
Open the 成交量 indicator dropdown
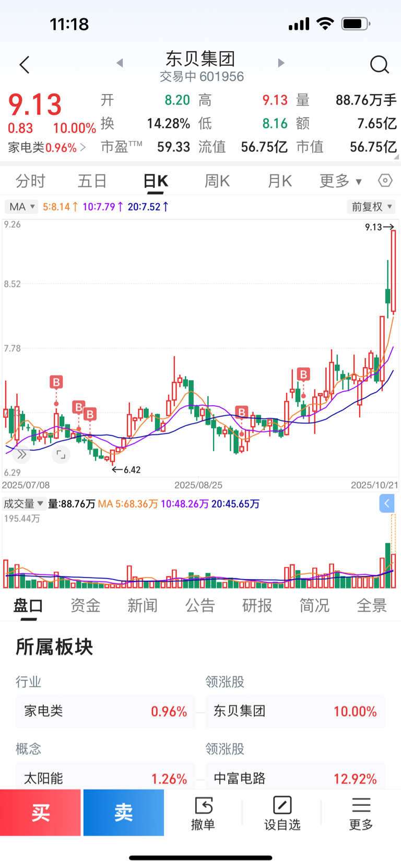[x=24, y=503]
